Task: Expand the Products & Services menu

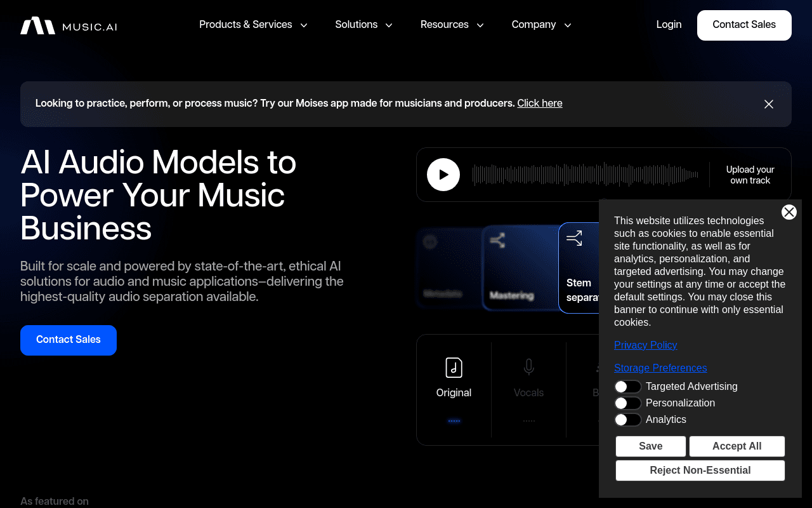Action: coord(253,25)
